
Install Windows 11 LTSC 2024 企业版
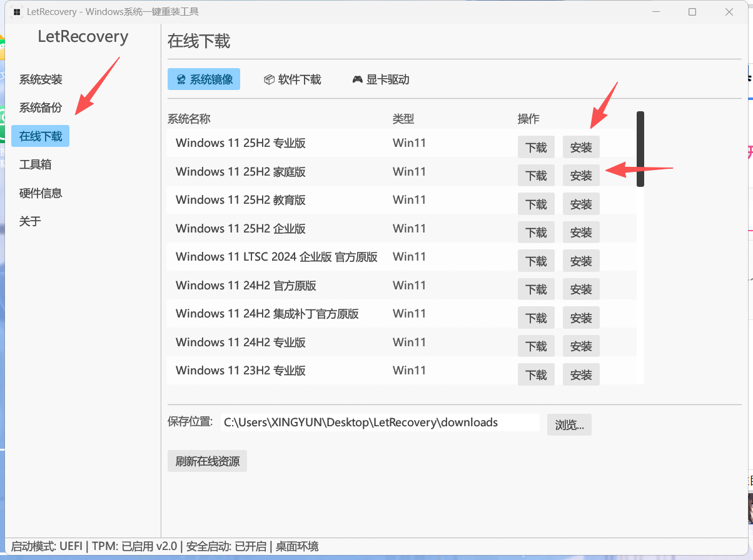(x=581, y=261)
